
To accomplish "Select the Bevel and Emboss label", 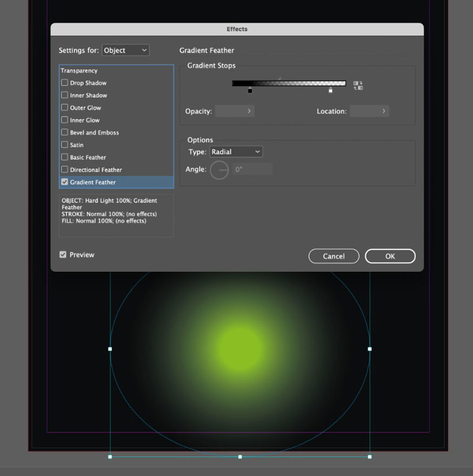I will point(95,133).
